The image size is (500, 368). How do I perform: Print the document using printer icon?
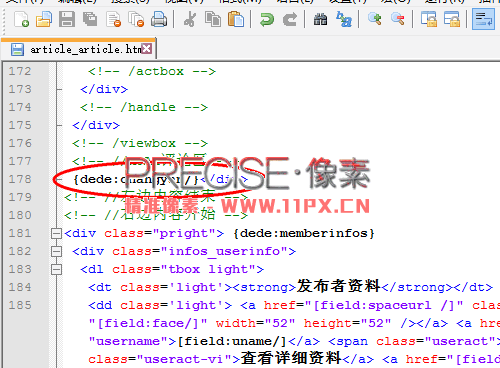pos(159,19)
